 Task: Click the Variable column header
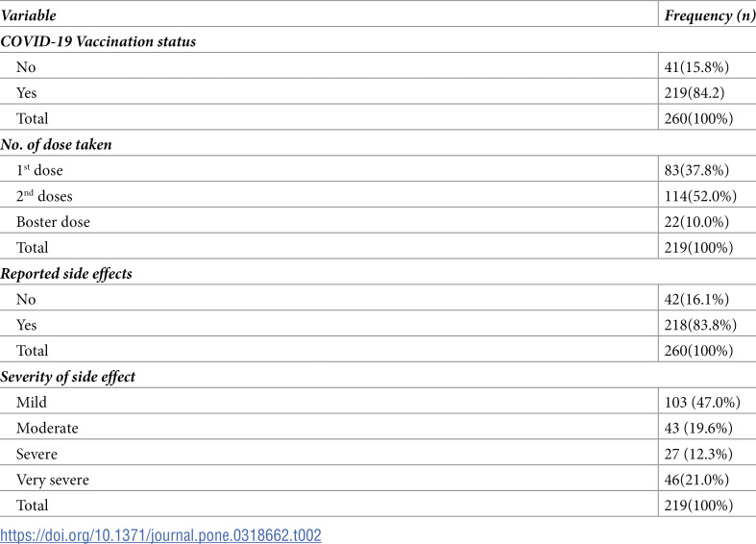pos(29,15)
